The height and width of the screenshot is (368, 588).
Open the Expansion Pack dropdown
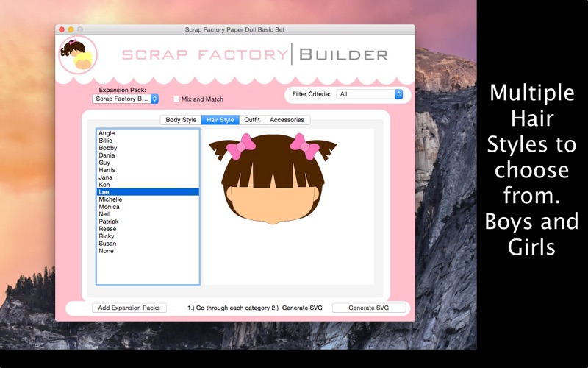125,99
